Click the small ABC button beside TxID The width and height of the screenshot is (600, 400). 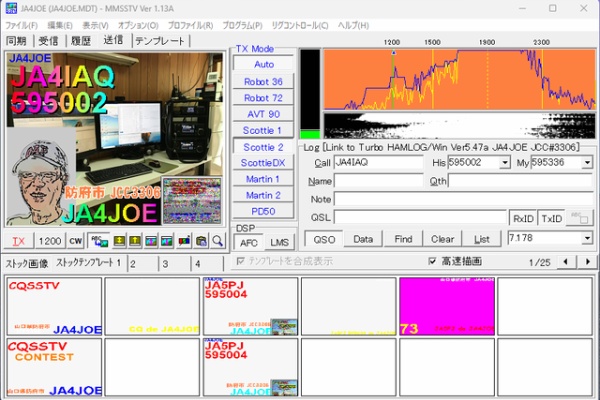coord(579,218)
